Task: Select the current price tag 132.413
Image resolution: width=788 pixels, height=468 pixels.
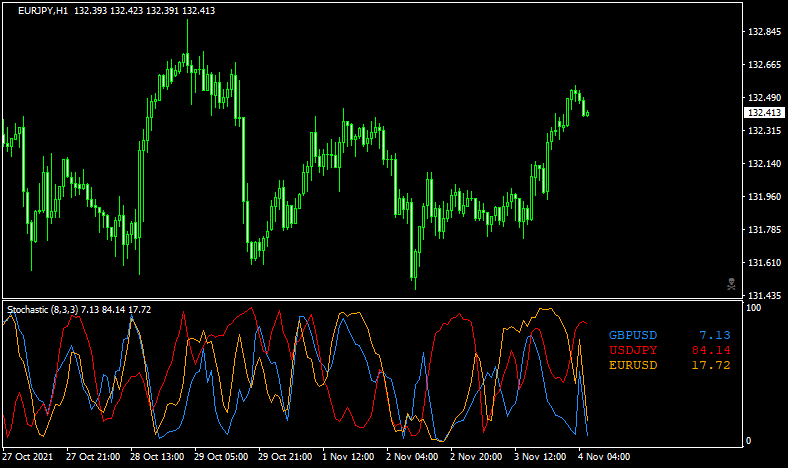Action: (x=765, y=114)
